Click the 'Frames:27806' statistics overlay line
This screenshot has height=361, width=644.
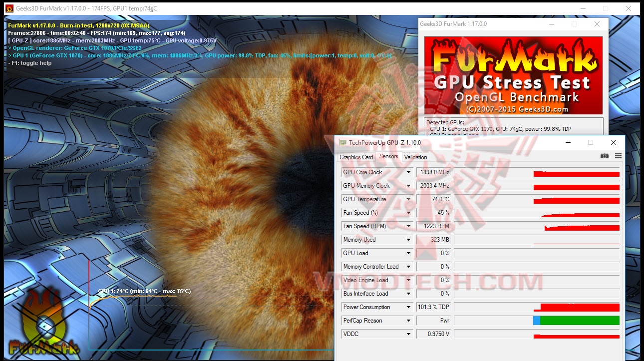click(97, 33)
